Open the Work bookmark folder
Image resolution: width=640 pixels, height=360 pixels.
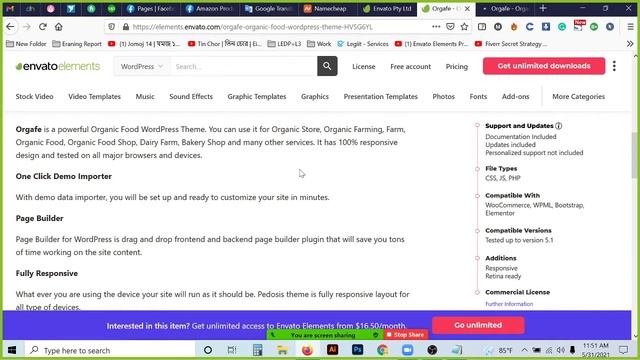319,44
